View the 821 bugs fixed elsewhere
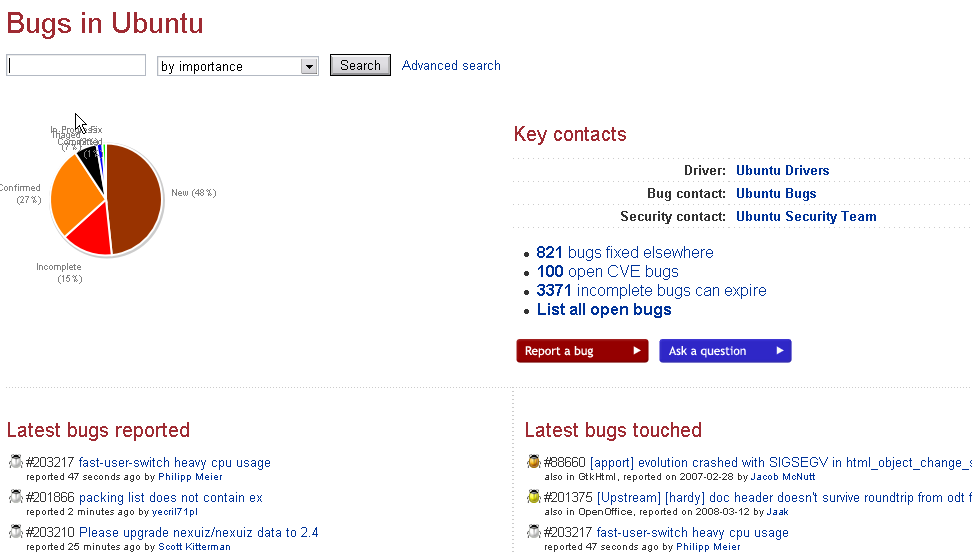972x553 pixels. (625, 252)
